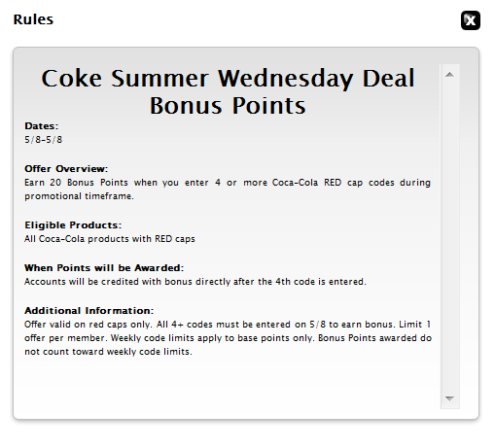Click the promotional timeframe text line
Screen dimensions: 495x448
[x=79, y=196]
